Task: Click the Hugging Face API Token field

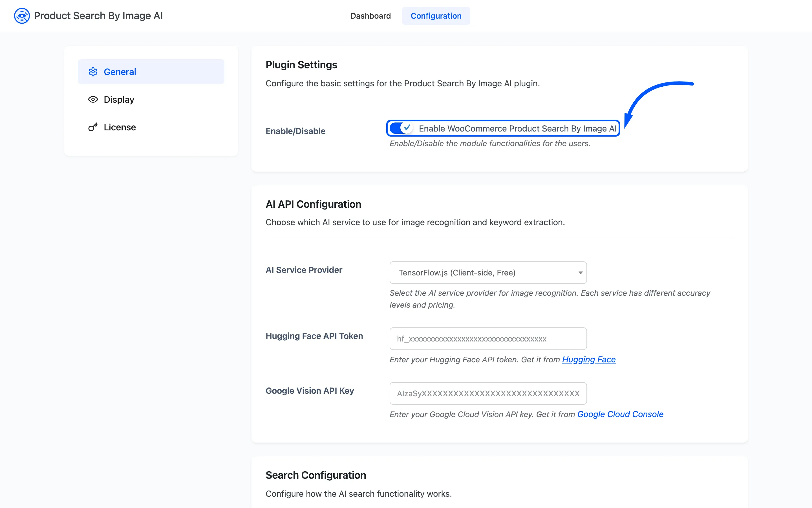Action: click(x=488, y=339)
